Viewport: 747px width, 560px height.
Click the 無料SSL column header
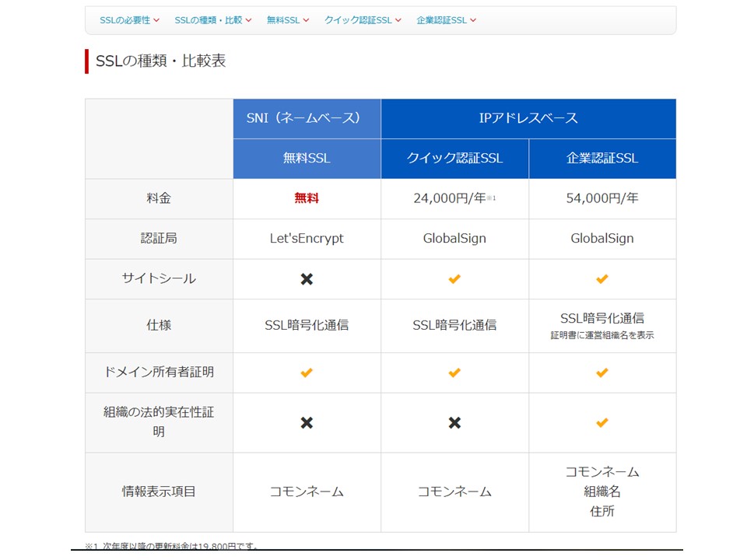tap(307, 159)
